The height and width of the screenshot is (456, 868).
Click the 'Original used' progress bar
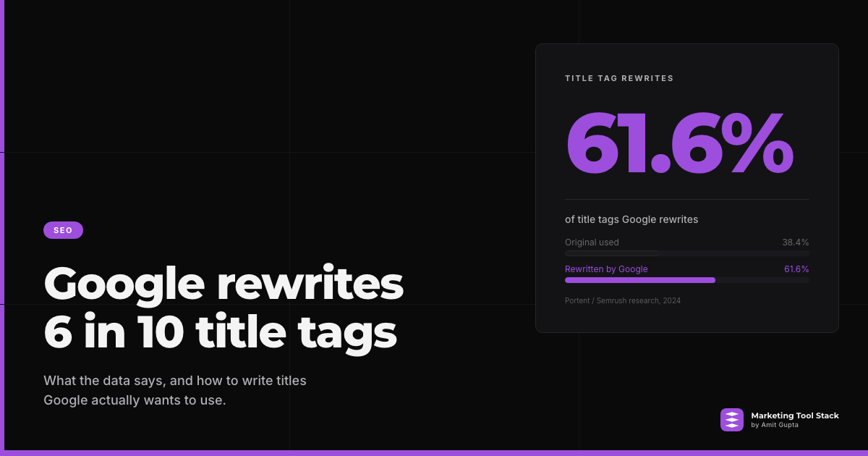coord(687,253)
